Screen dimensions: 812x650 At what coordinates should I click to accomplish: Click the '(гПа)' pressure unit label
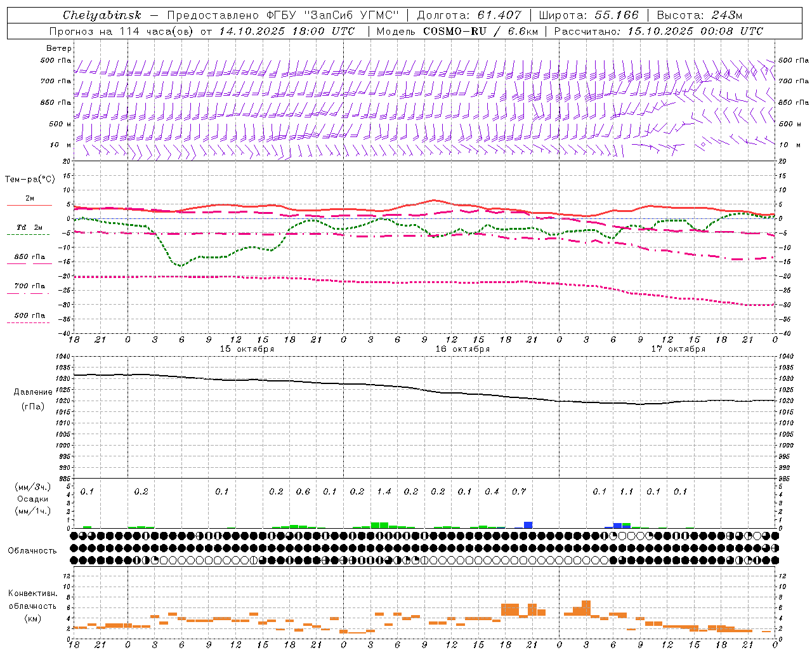click(x=32, y=407)
